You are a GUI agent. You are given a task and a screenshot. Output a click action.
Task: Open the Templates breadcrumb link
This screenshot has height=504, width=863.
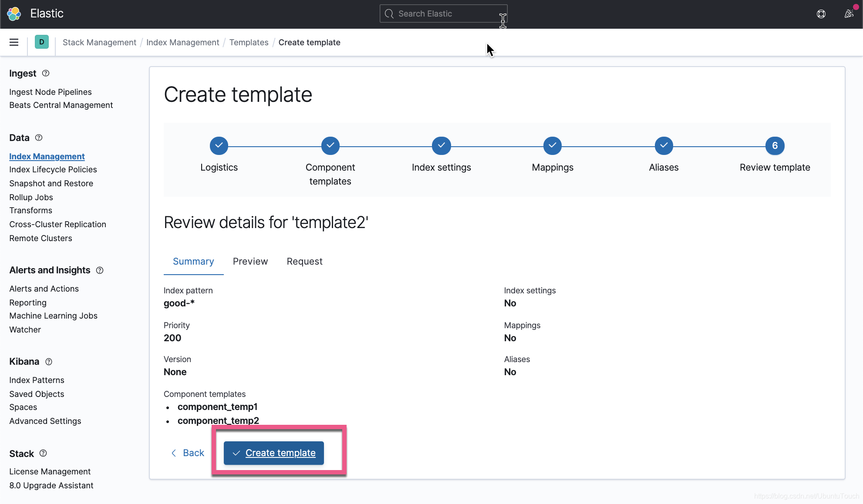coord(249,42)
